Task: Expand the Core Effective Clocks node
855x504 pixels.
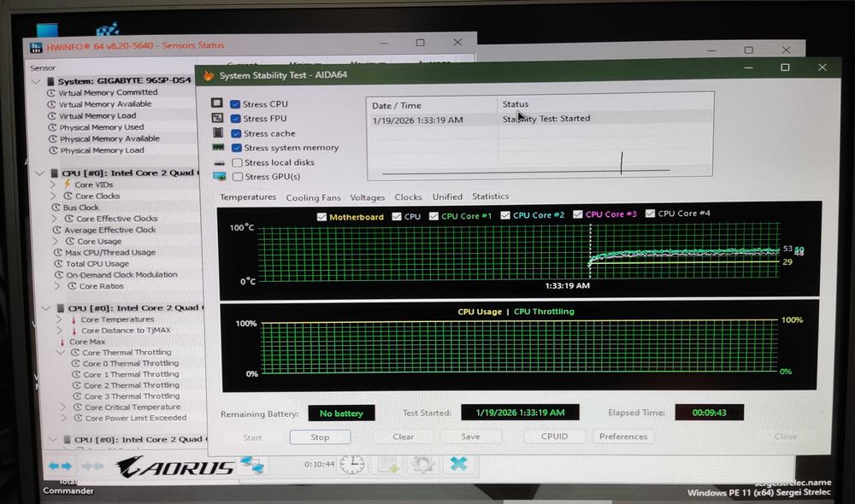Action: [x=55, y=219]
